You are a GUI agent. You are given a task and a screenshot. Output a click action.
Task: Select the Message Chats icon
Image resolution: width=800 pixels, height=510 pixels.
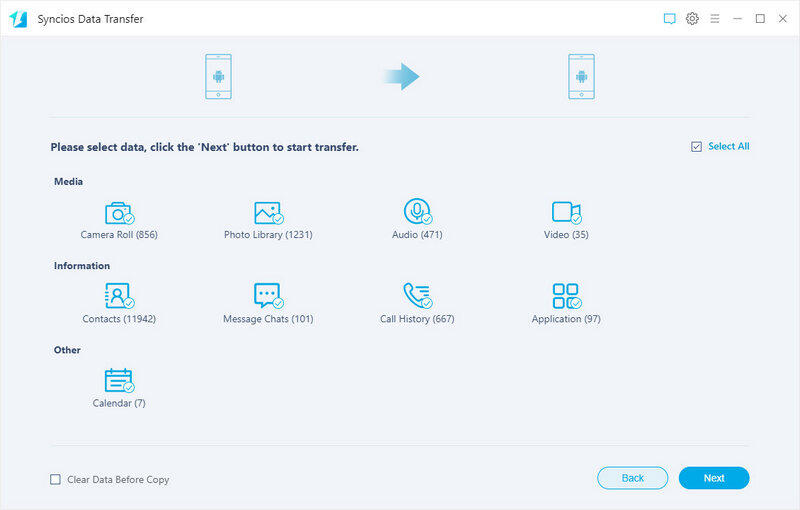pyautogui.click(x=267, y=296)
